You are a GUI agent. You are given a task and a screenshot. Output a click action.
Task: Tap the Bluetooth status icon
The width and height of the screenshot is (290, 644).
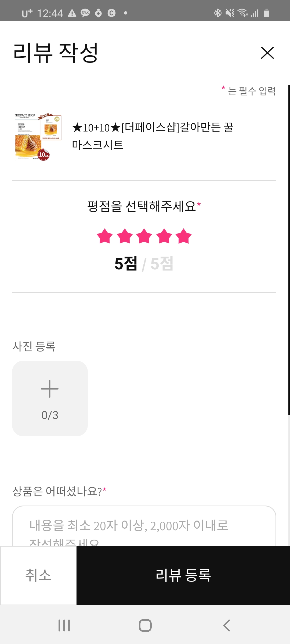(x=218, y=13)
